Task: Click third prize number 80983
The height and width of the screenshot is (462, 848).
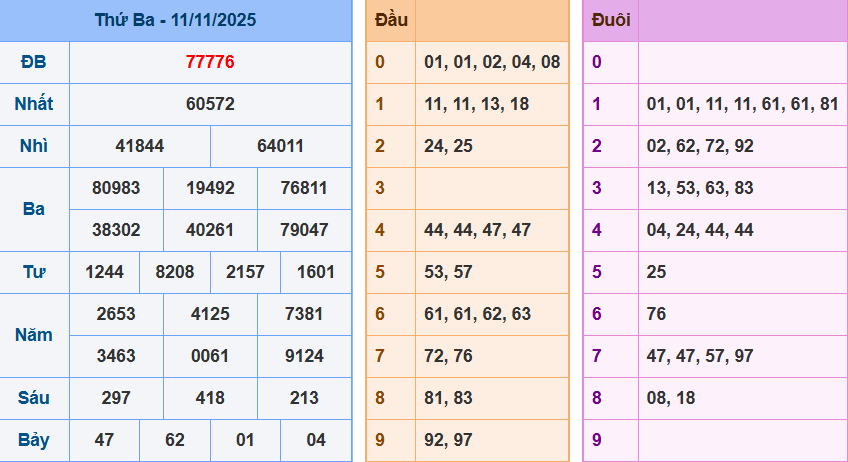Action: tap(116, 188)
